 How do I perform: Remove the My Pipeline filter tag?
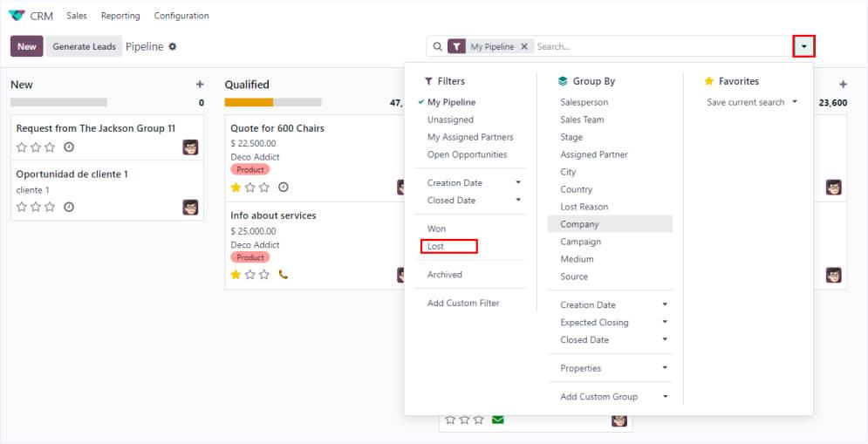click(523, 47)
